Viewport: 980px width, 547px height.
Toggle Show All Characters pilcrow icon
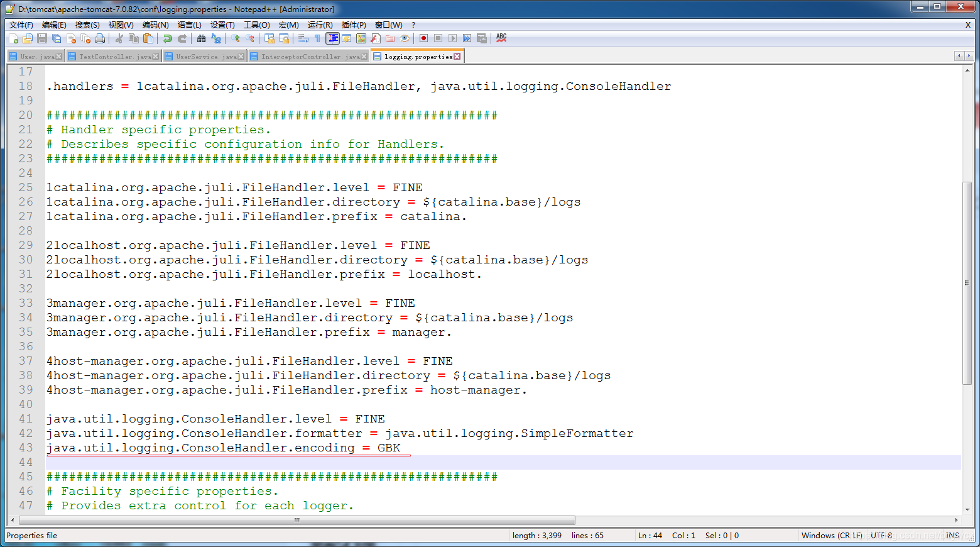click(x=318, y=38)
